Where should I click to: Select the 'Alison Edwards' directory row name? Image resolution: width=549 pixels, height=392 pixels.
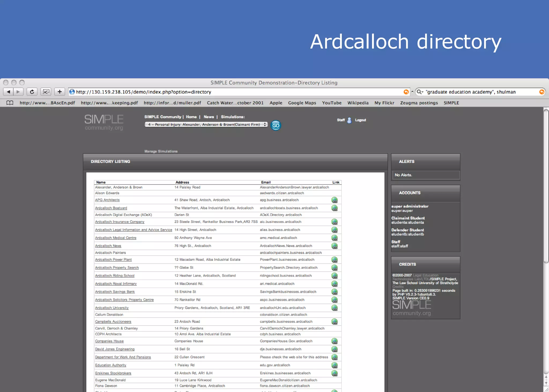(x=107, y=193)
